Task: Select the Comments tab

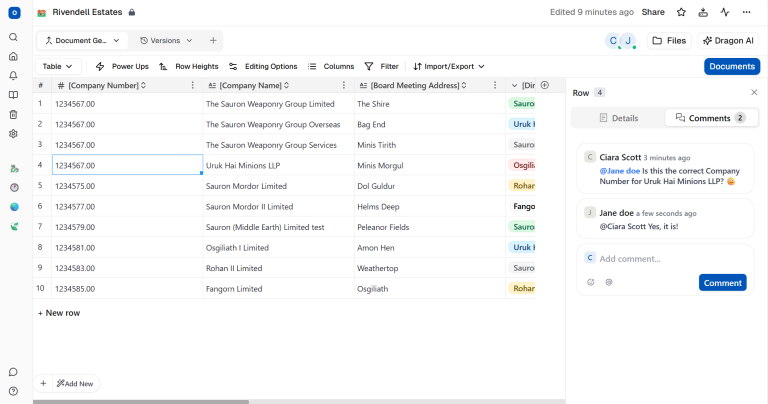Action: [x=709, y=118]
